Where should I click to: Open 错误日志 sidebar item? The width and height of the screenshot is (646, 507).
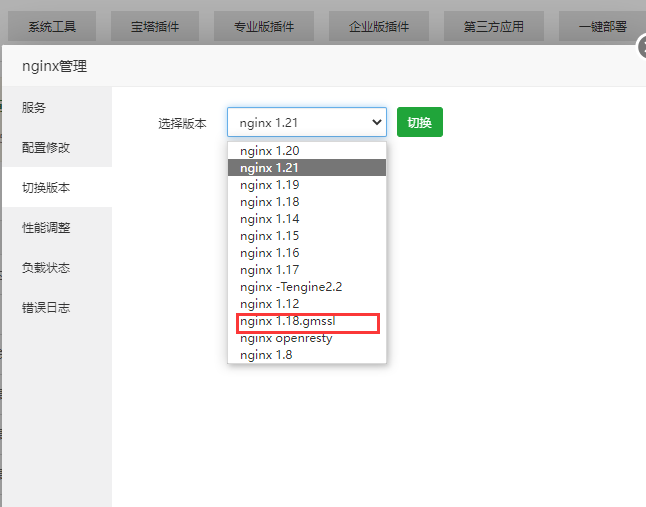57,307
